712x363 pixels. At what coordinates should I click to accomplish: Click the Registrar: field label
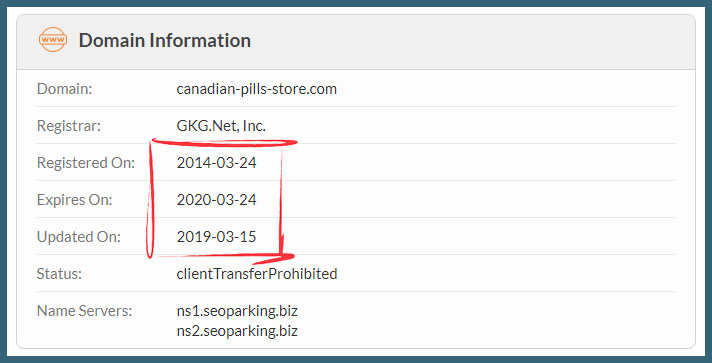(69, 126)
